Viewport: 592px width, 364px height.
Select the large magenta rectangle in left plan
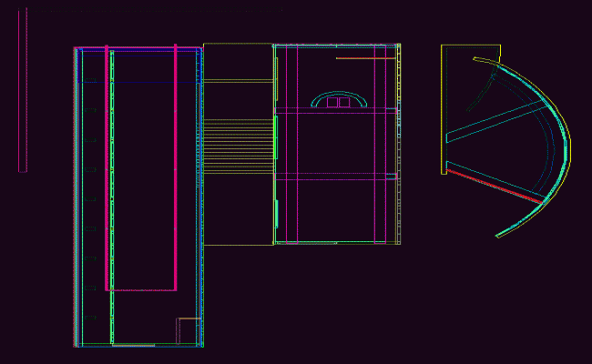[141, 168]
